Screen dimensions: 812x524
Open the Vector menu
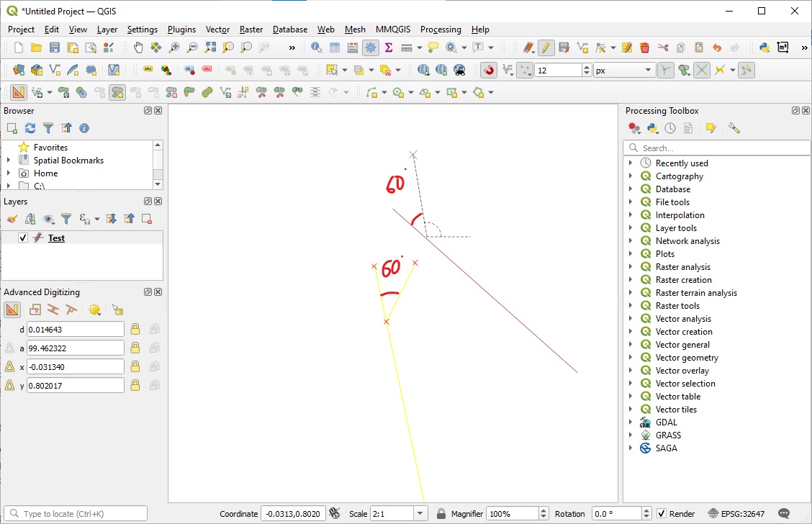217,30
